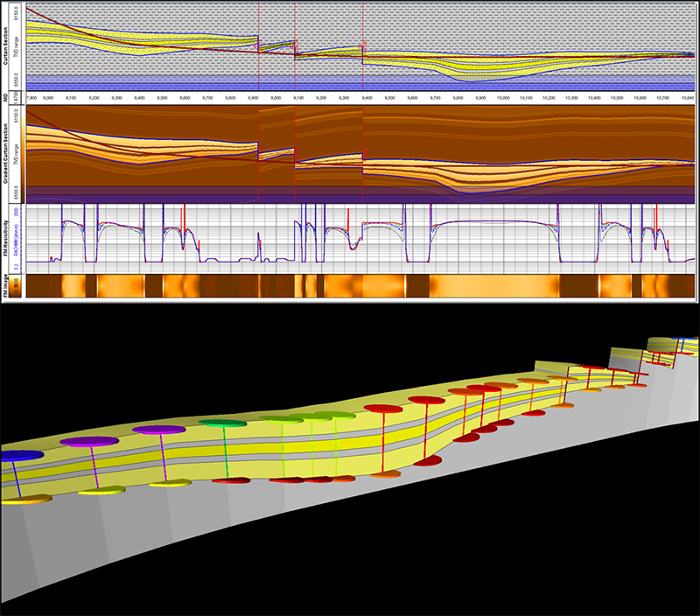Select the FM Image track header
700x616 pixels.
point(6,286)
